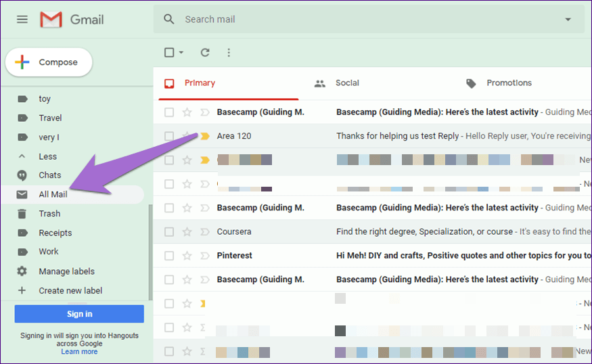Open the Work label
This screenshot has height=364, width=592.
tap(48, 252)
